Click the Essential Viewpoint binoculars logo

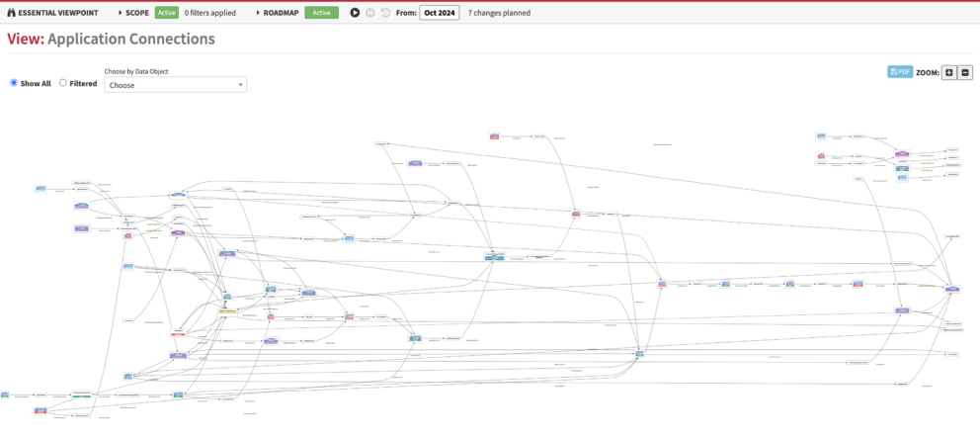(11, 13)
